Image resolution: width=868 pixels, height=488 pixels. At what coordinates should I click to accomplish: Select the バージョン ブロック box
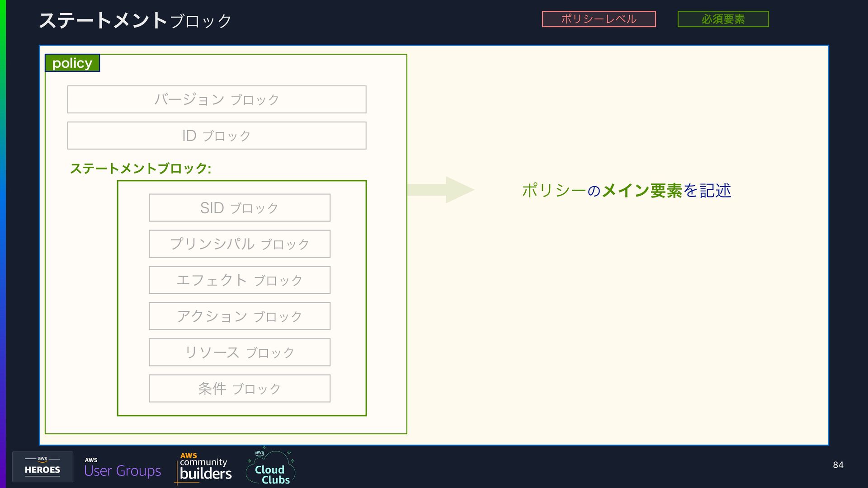[217, 99]
